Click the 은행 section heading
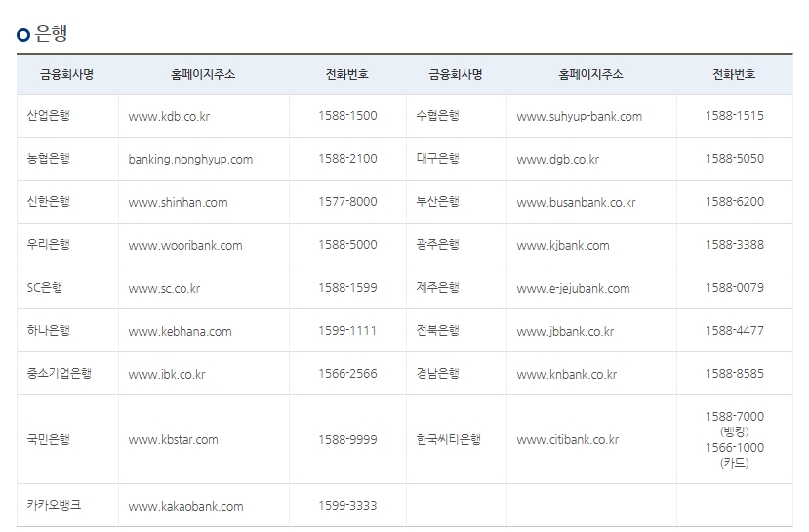Viewport: 809px width, 532px height. [x=51, y=33]
